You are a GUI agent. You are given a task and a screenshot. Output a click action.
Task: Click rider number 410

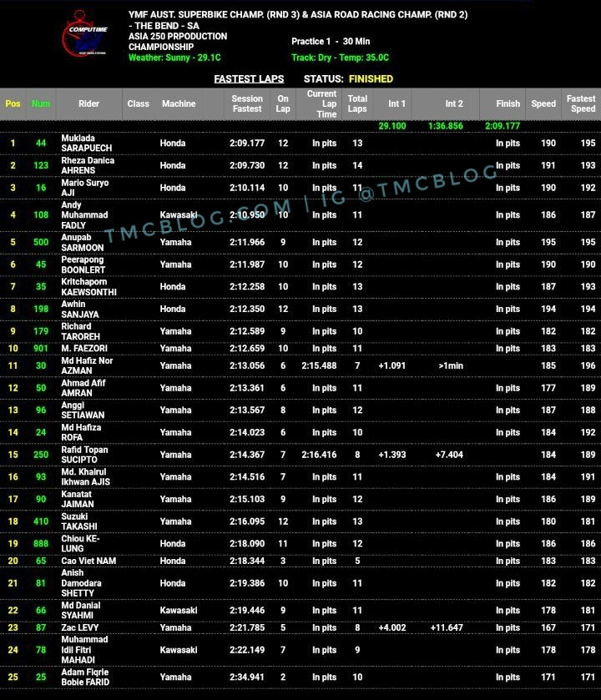click(41, 521)
